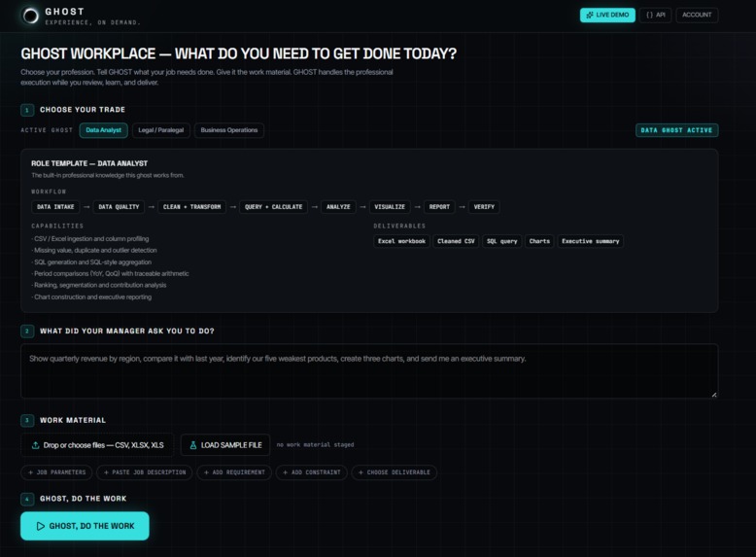Screen dimensions: 756x557
Task: Click the Verify workflow step
Action: click(484, 207)
